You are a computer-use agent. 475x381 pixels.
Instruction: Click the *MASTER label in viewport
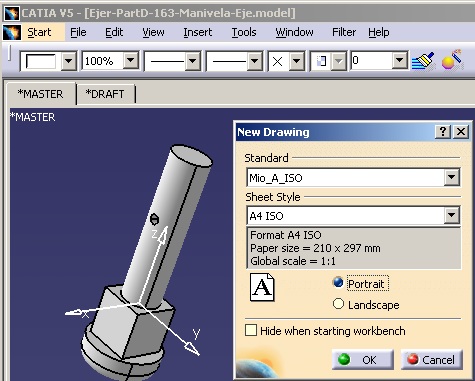click(33, 117)
